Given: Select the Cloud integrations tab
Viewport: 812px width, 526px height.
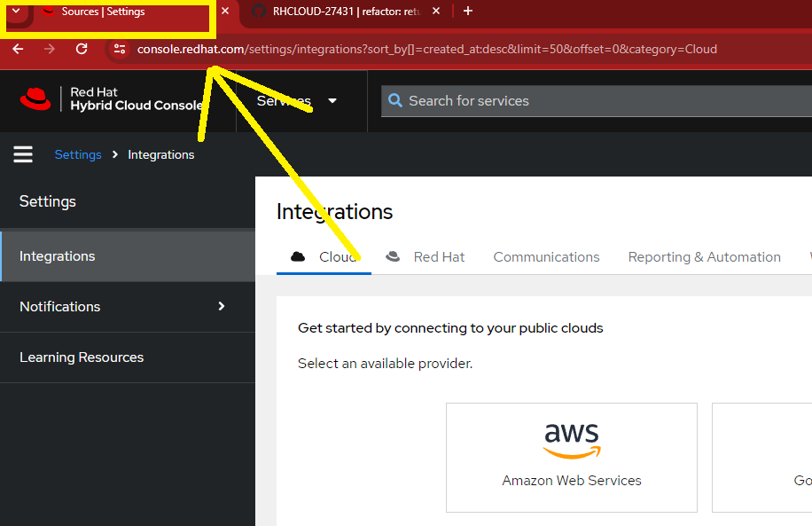Looking at the screenshot, I should click(324, 256).
